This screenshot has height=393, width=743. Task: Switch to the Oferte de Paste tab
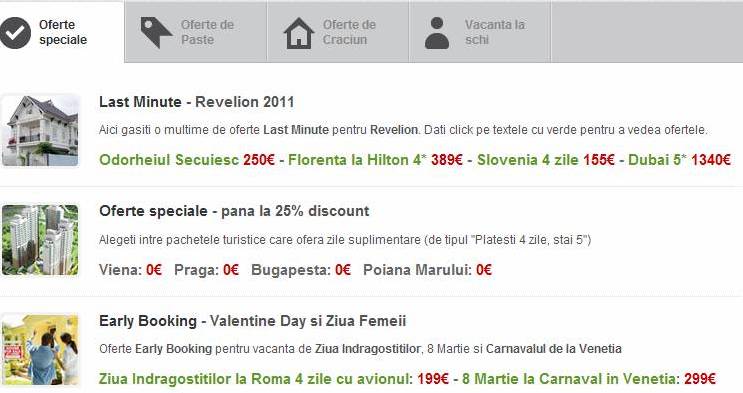click(x=196, y=32)
